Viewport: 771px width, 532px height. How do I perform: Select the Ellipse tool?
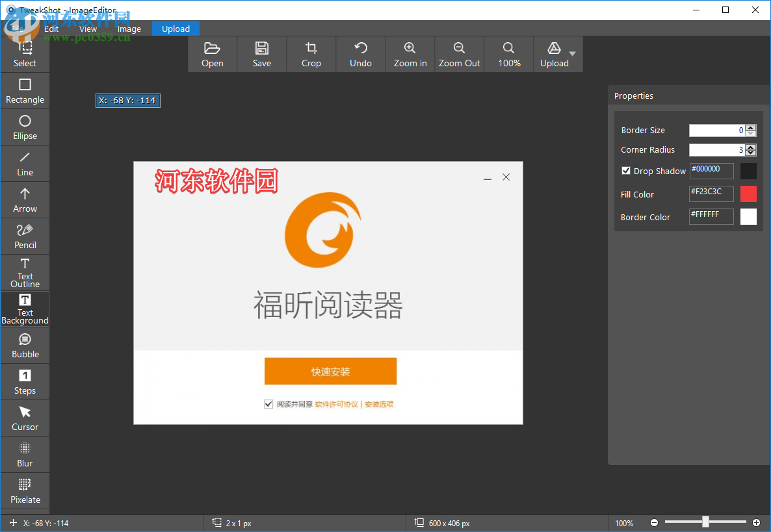point(25,127)
